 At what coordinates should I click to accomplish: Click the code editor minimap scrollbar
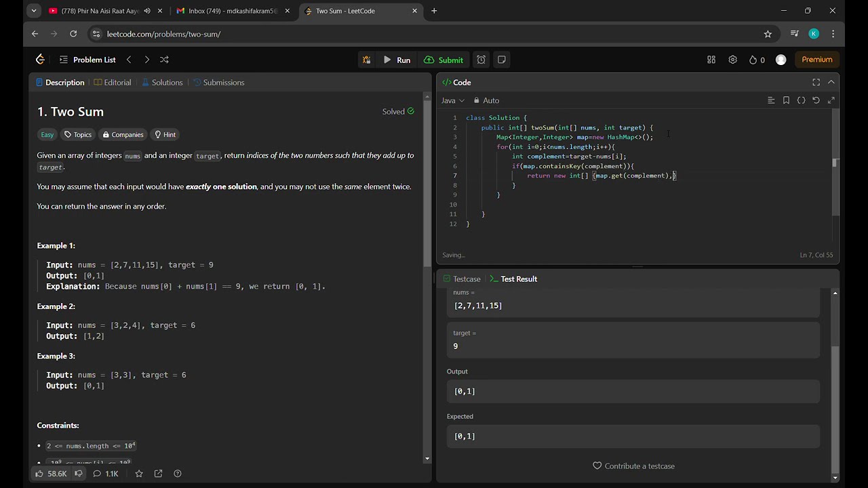click(x=835, y=163)
